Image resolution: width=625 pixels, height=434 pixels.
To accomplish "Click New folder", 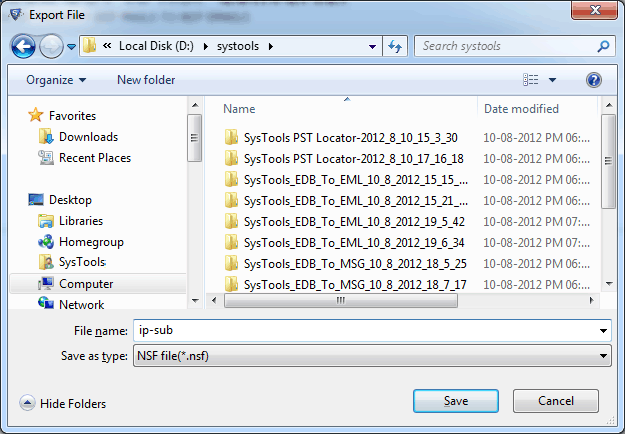I will (x=146, y=80).
